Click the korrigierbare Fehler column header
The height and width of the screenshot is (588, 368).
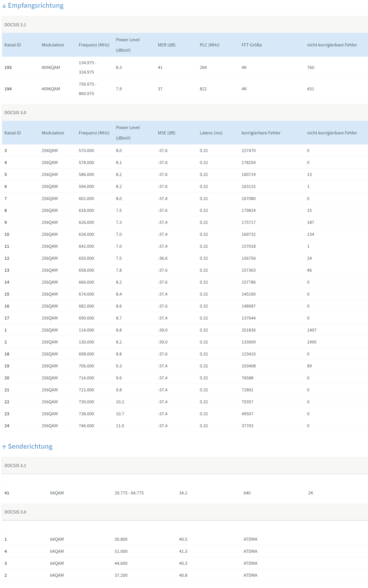(x=261, y=133)
